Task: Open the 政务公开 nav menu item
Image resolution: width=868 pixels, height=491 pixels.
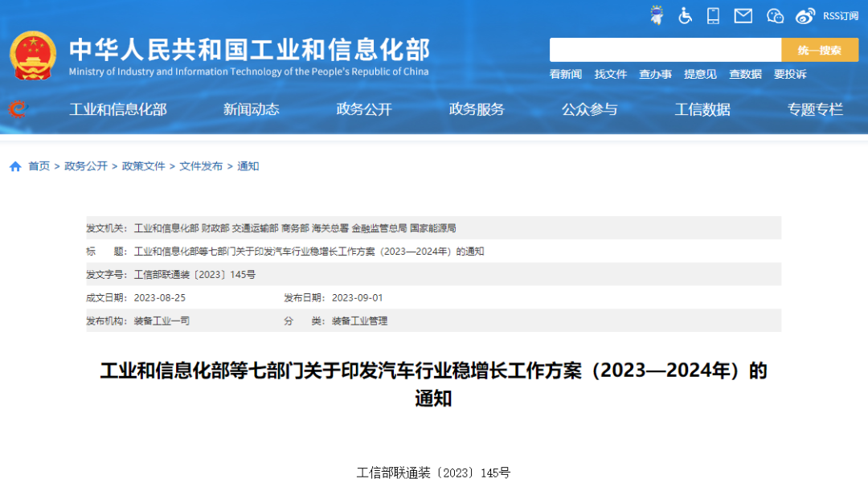Action: tap(364, 109)
